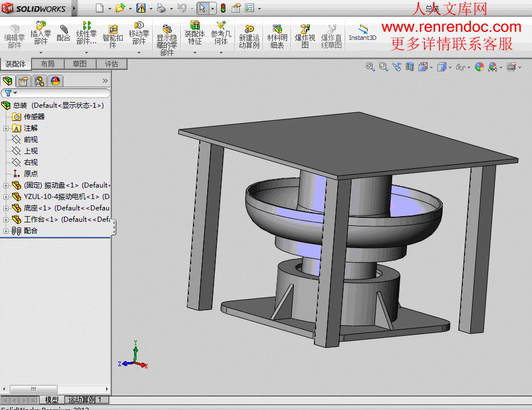Viewport: 532px width, 410px height.
Task: Click Linear Component Pattern (线性零部件) tool
Action: [87, 33]
